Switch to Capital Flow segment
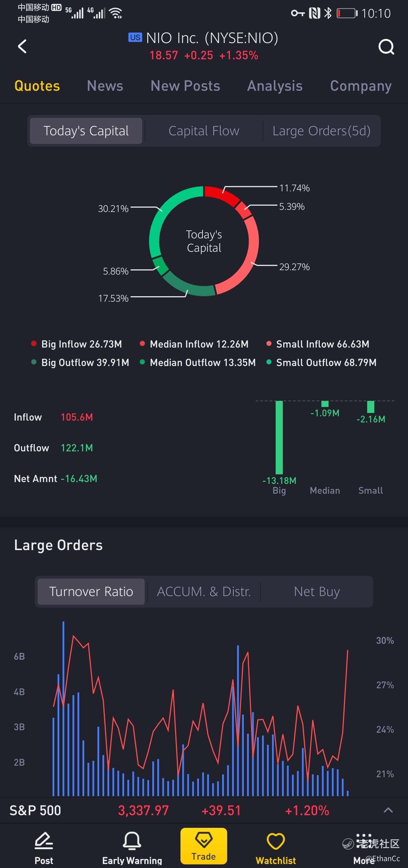This screenshot has height=868, width=408. (204, 131)
